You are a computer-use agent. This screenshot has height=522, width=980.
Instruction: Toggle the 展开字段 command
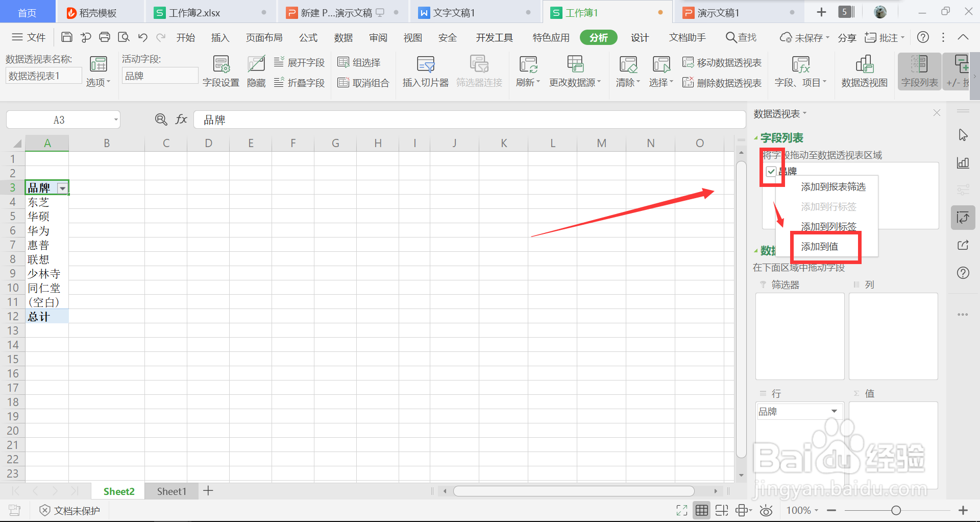[300, 62]
